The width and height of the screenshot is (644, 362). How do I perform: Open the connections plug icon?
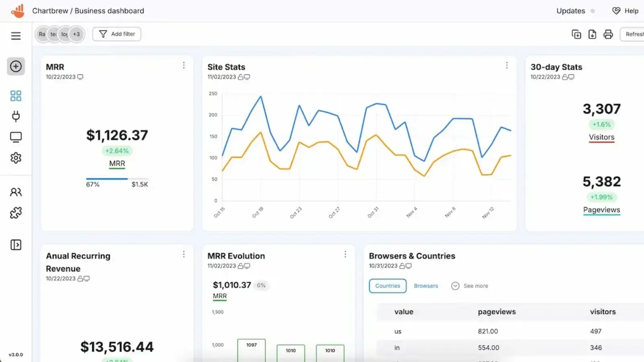coord(16,116)
